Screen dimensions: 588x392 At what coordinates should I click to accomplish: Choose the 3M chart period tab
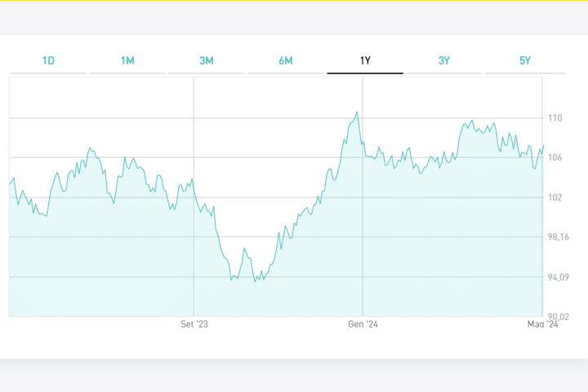[x=207, y=61]
